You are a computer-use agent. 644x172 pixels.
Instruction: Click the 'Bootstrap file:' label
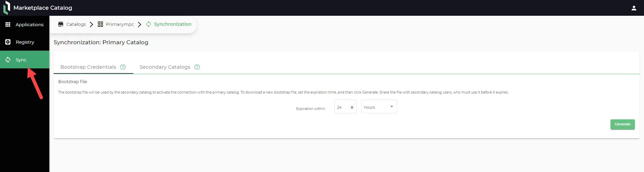coord(73,81)
